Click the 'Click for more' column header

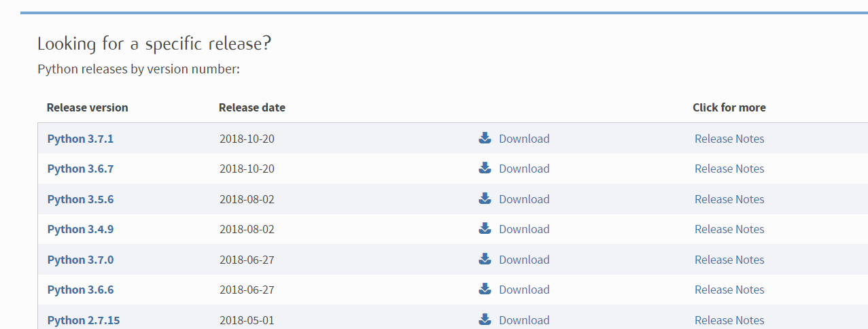pos(729,107)
